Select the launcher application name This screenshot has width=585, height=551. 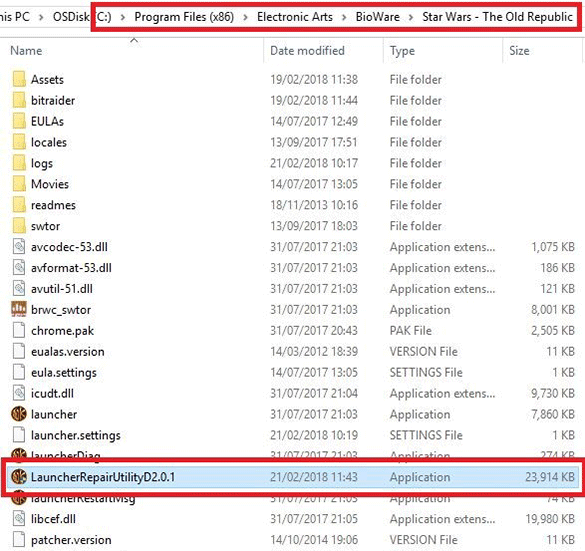coord(54,414)
